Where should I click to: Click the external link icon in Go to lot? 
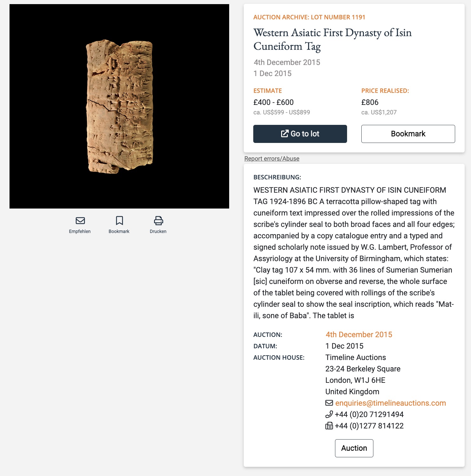tap(285, 134)
